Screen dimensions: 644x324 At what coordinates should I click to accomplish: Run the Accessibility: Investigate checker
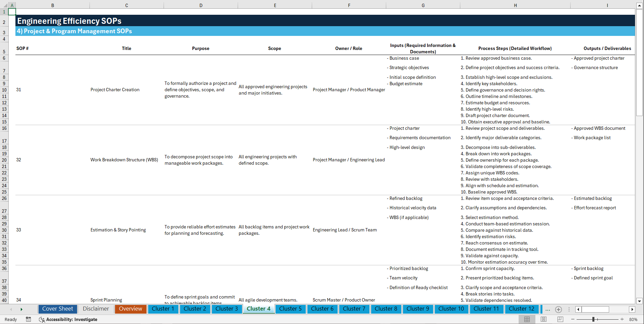click(68, 319)
